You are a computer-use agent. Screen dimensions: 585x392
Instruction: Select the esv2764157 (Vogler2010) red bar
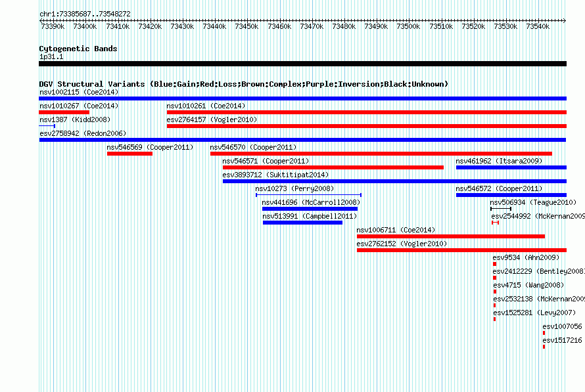click(367, 126)
